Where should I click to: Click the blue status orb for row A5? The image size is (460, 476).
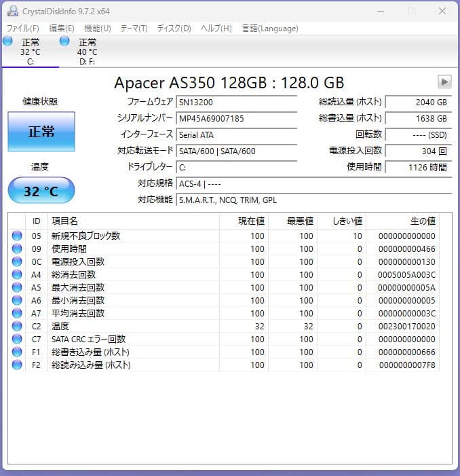[x=17, y=287]
